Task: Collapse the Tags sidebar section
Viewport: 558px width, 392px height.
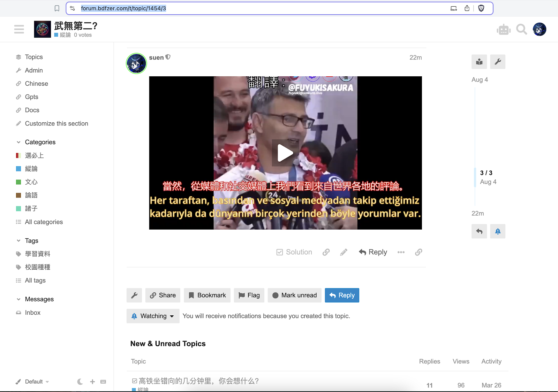Action: (18, 241)
